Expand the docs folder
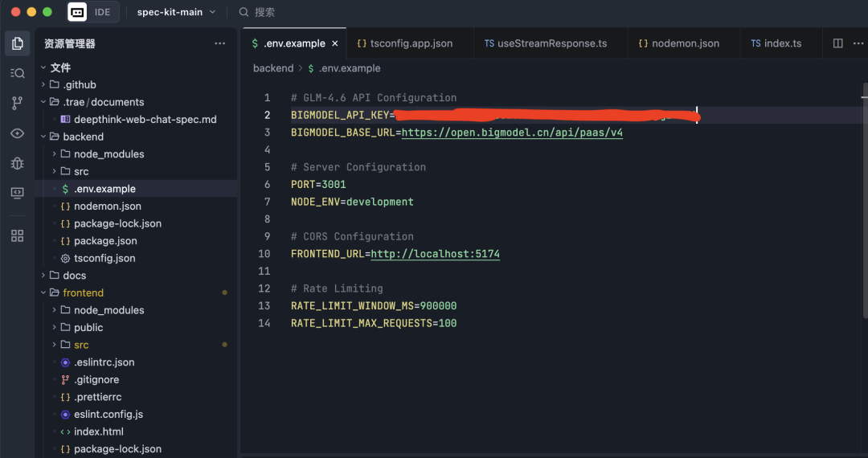The width and height of the screenshot is (868, 458). point(74,276)
